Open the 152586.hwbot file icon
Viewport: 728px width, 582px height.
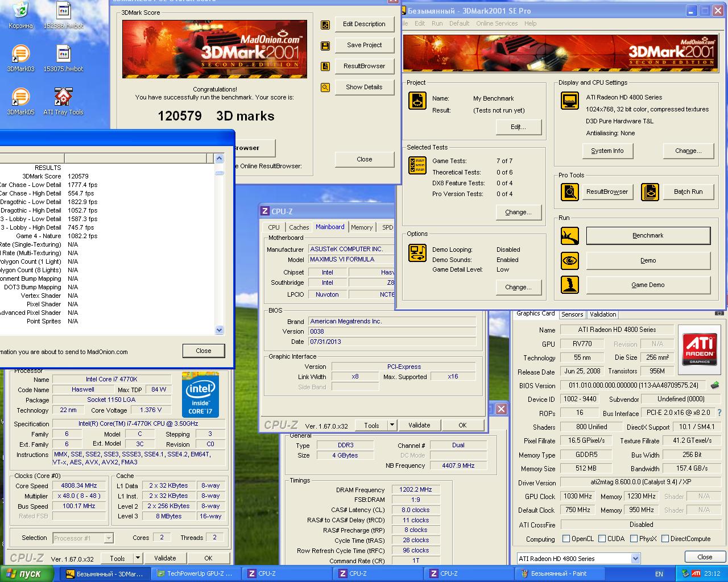click(63, 15)
